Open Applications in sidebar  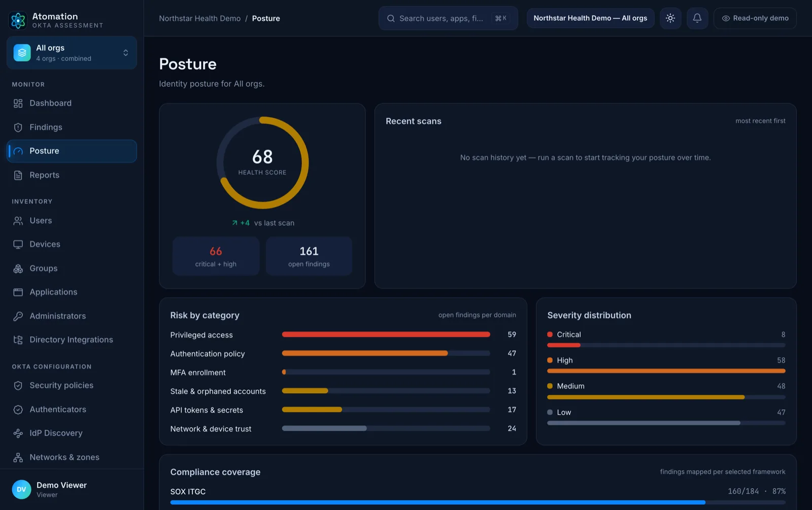tap(72, 292)
